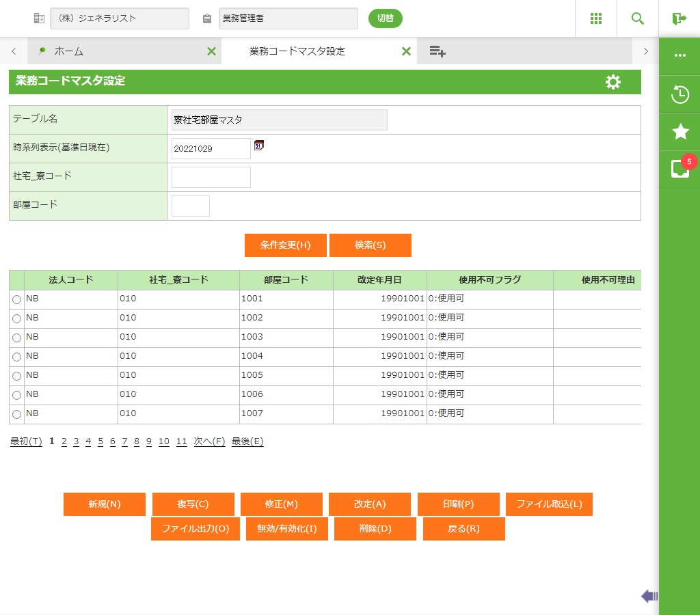The image size is (700, 615).
Task: Select the radio button for room 1004
Action: 16,357
